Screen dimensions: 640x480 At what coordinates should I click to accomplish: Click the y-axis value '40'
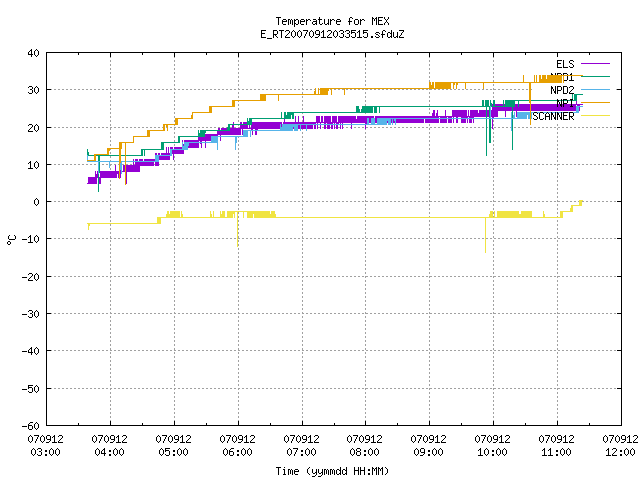pyautogui.click(x=33, y=53)
